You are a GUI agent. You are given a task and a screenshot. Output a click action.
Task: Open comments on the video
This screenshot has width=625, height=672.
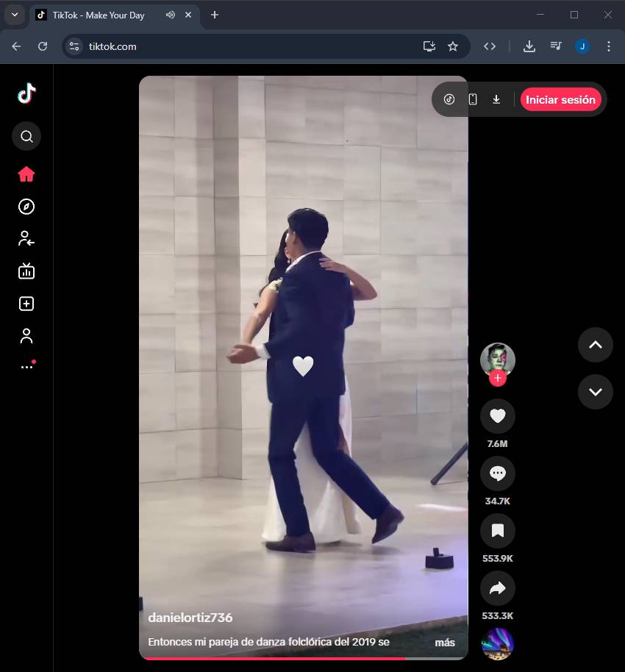pos(497,473)
